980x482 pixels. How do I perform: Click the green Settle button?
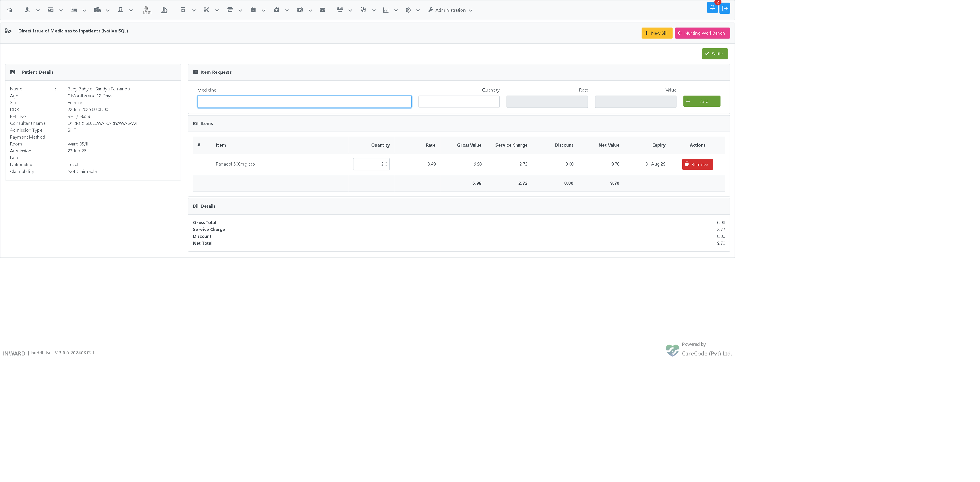click(x=714, y=54)
